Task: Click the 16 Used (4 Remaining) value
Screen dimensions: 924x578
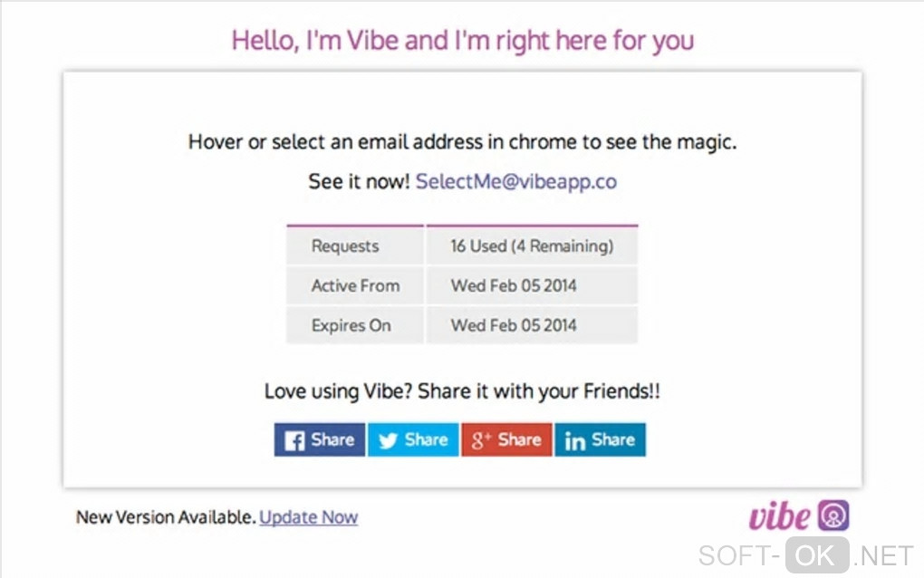Action: (x=532, y=246)
